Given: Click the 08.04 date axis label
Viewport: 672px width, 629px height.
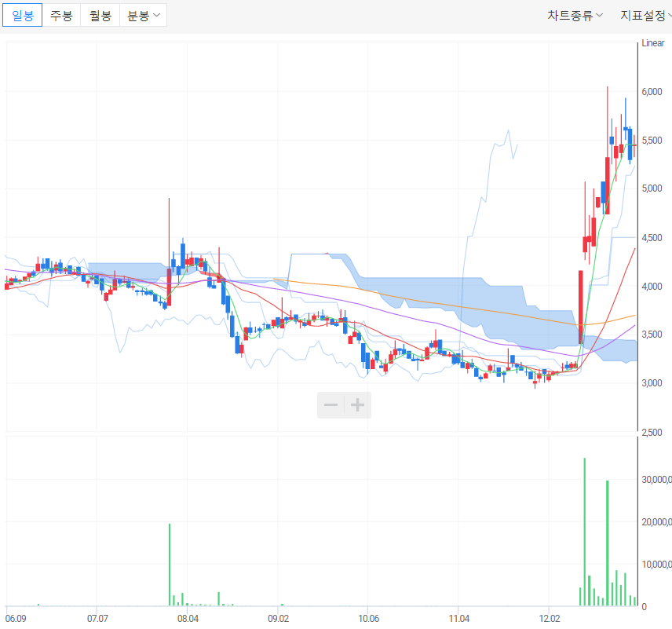Looking at the screenshot, I should pos(188,618).
